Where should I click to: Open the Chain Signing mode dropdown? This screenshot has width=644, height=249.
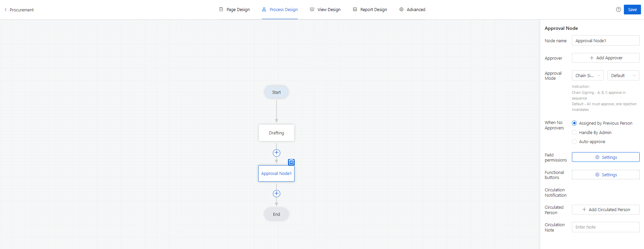click(x=588, y=75)
